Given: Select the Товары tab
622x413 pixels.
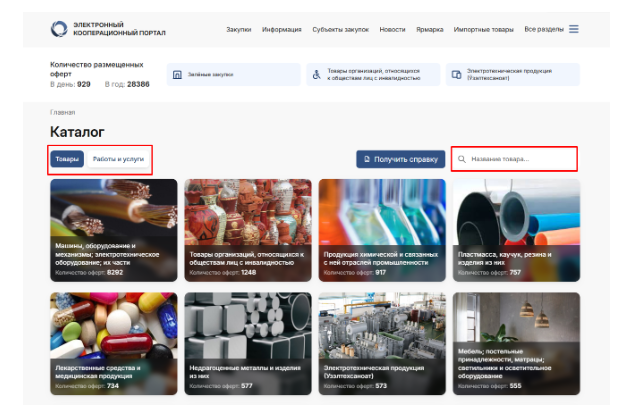Looking at the screenshot, I should (67, 159).
